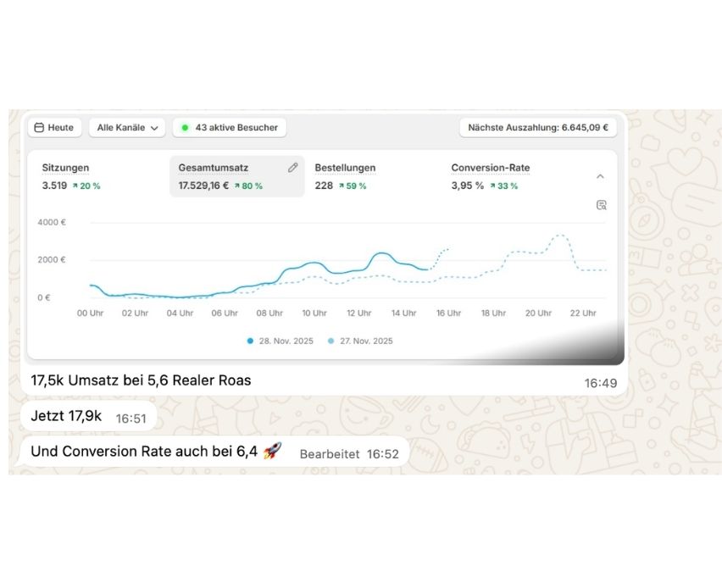Collapse the metrics card with chevron

click(600, 176)
